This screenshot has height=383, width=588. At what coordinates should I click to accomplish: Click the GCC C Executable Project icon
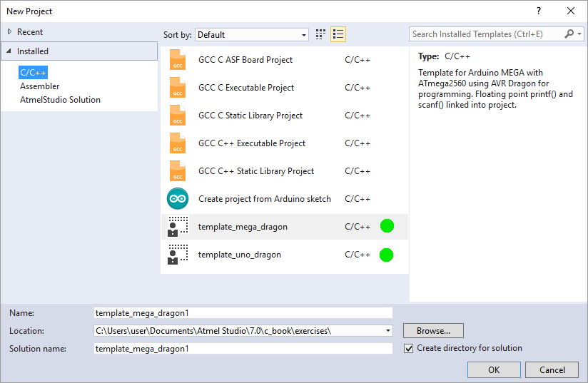click(x=177, y=88)
